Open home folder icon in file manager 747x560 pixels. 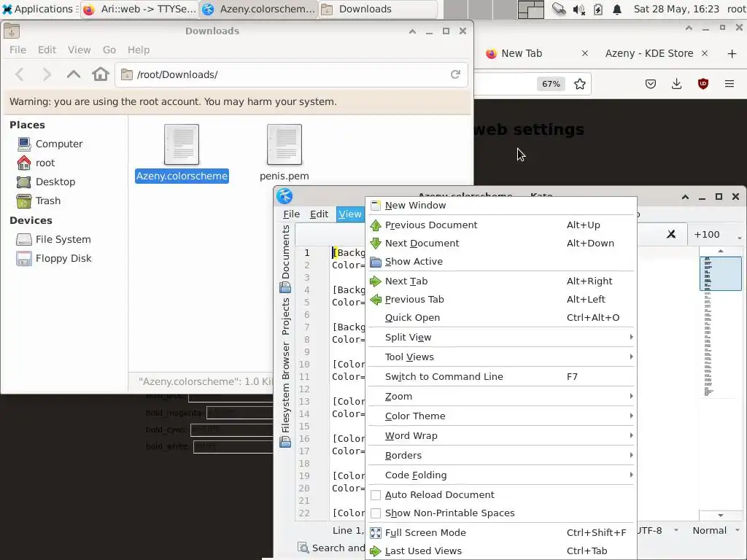(x=101, y=74)
